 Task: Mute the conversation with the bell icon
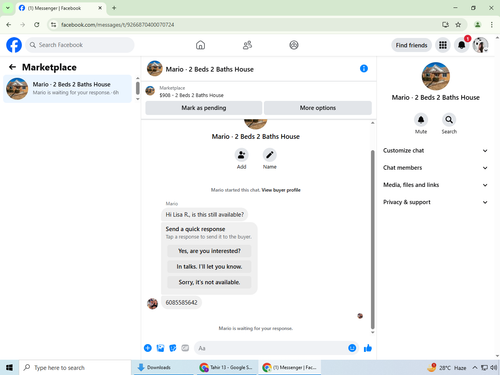tap(421, 120)
